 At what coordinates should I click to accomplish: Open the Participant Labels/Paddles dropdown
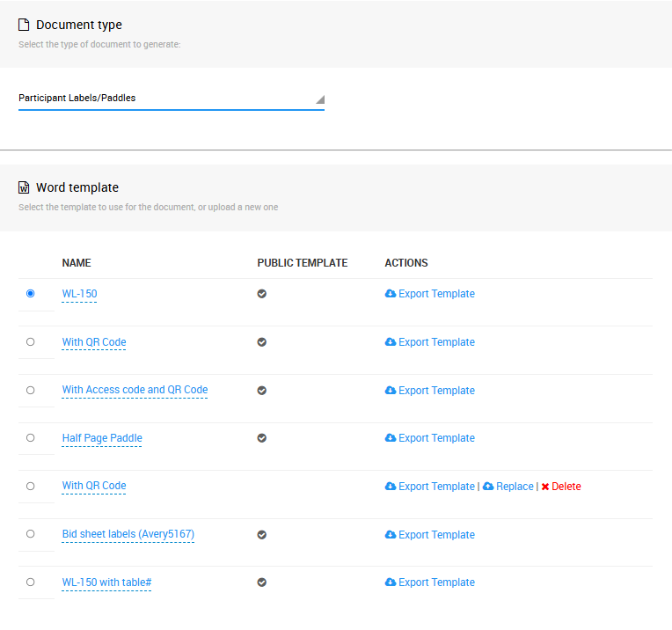(167, 99)
